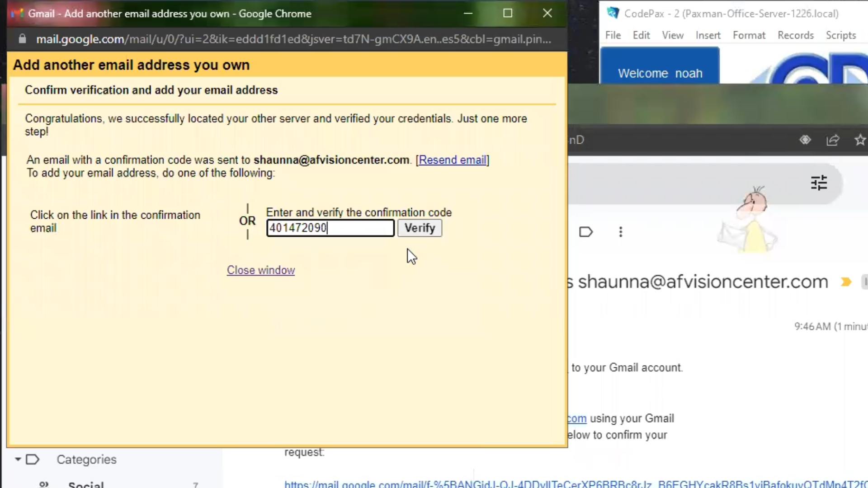Click the Verify button
868x488 pixels.
[x=420, y=228]
